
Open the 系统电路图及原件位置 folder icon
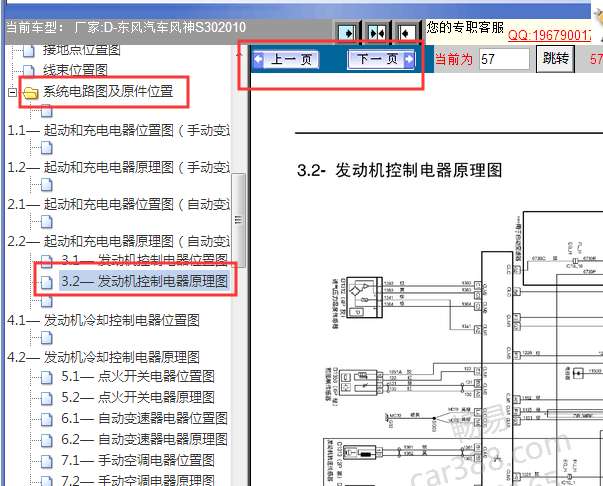click(30, 93)
